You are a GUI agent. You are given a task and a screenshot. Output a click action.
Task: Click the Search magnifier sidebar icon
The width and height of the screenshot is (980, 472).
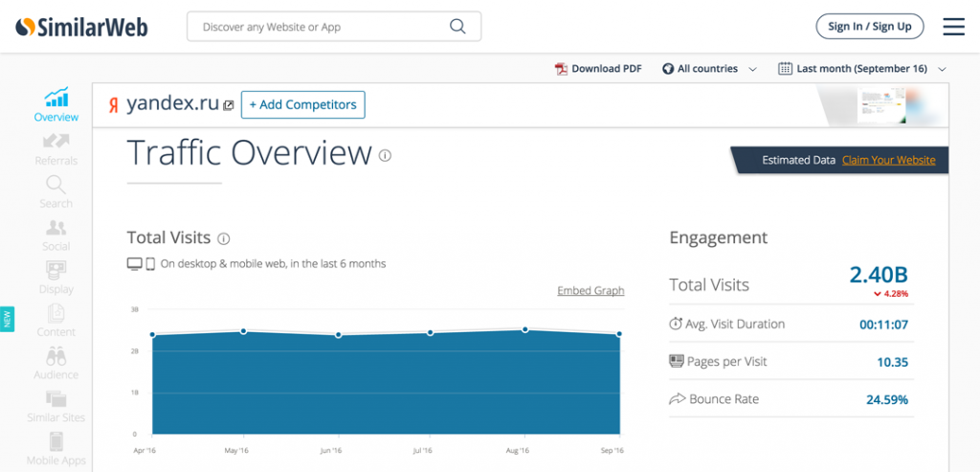[x=56, y=185]
